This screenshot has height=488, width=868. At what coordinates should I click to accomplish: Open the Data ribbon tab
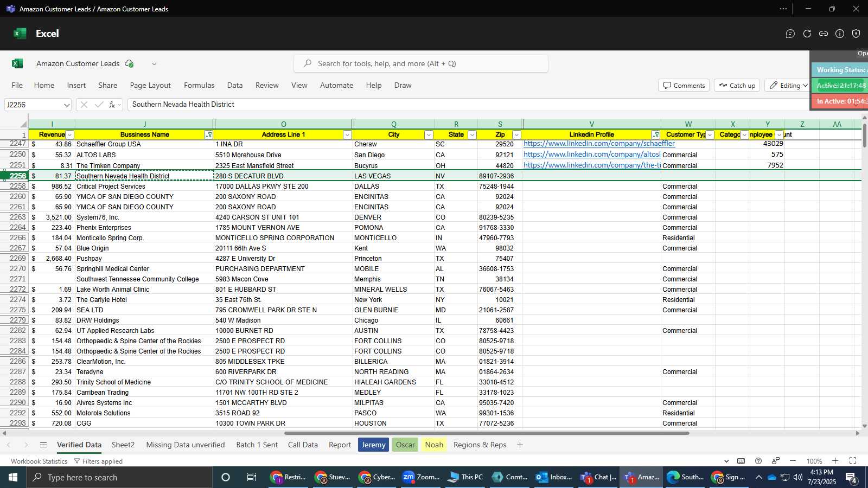[x=235, y=85]
